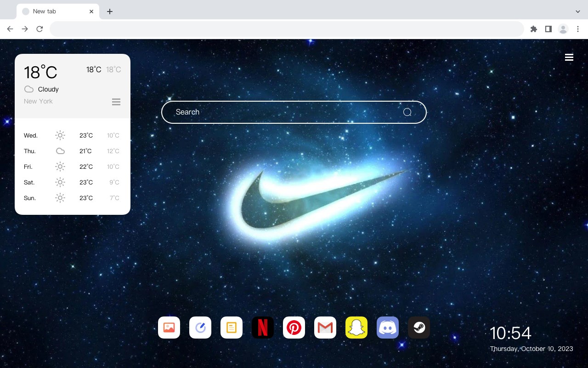Click the Thu. forecast row label
This screenshot has width=588, height=368.
pyautogui.click(x=30, y=151)
